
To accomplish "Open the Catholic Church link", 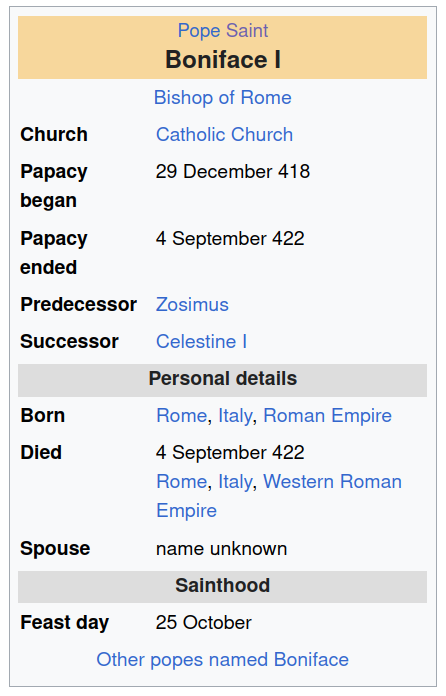I will pos(225,134).
